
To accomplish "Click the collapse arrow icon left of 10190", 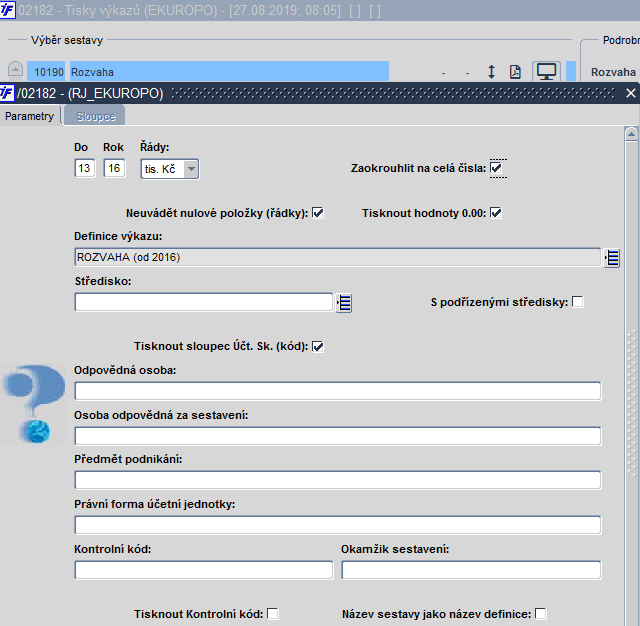I will [x=15, y=69].
